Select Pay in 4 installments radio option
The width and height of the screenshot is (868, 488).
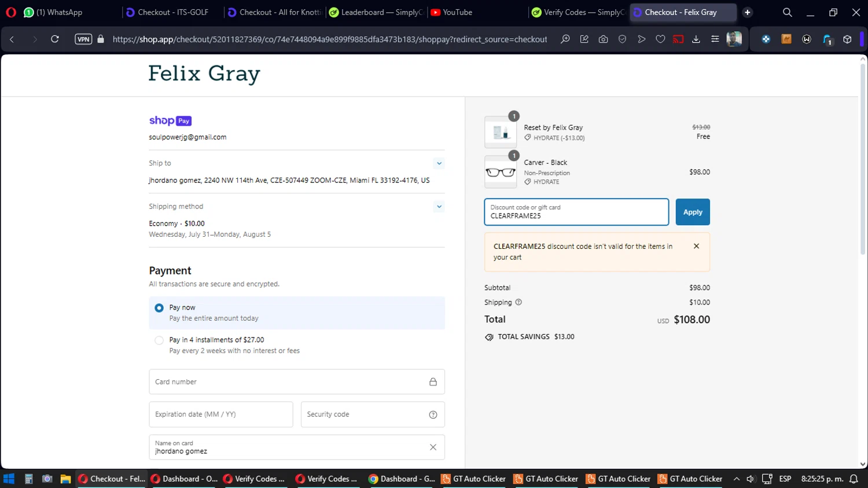coord(159,340)
